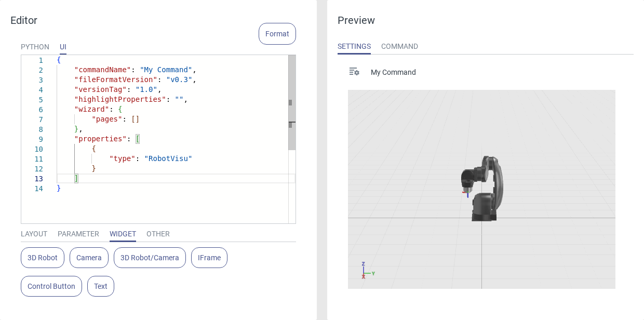Switch to the PYTHON editor tab
This screenshot has width=644, height=320.
click(35, 47)
